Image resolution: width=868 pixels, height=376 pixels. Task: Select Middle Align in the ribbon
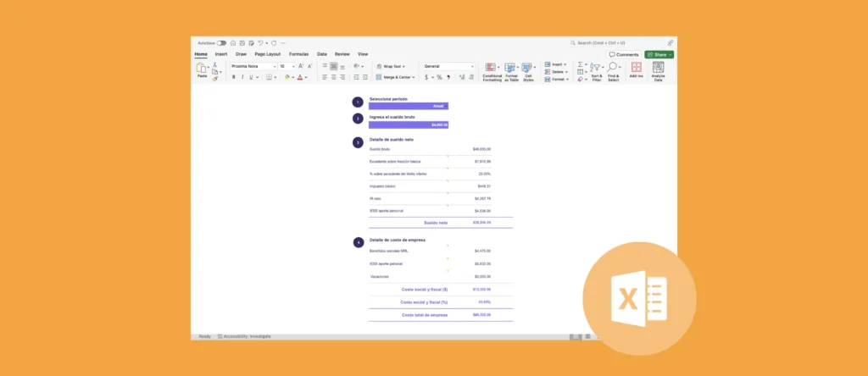click(334, 66)
